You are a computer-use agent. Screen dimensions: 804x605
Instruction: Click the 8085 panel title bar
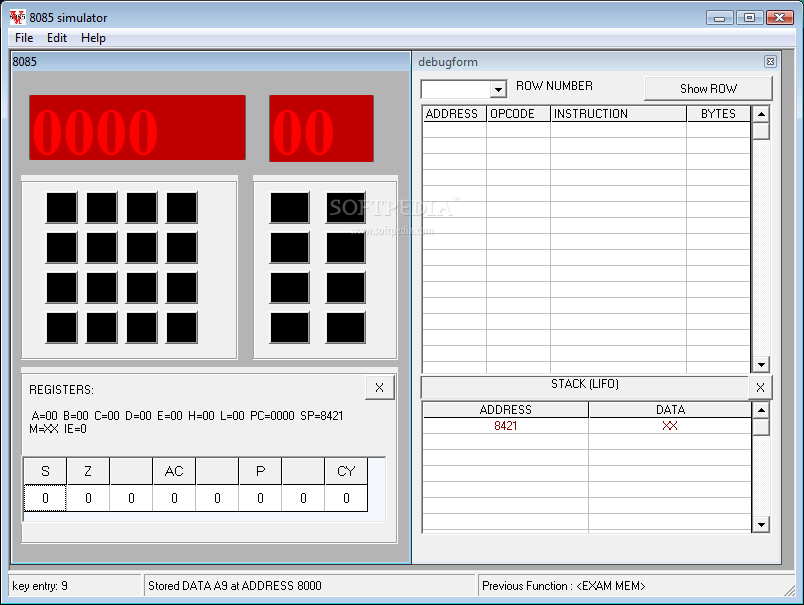[x=211, y=62]
